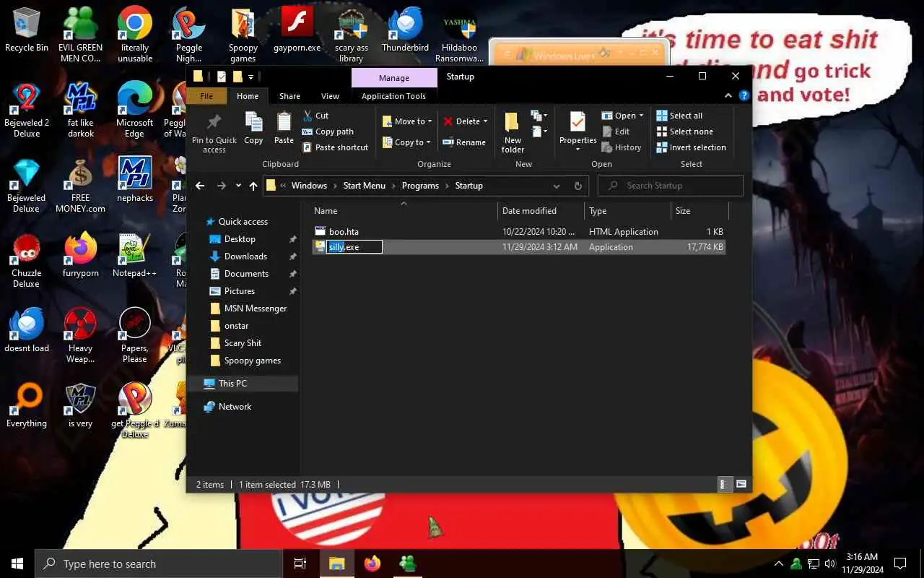Viewport: 924px width, 578px height.
Task: Open the Windows Start menu
Action: click(x=17, y=564)
